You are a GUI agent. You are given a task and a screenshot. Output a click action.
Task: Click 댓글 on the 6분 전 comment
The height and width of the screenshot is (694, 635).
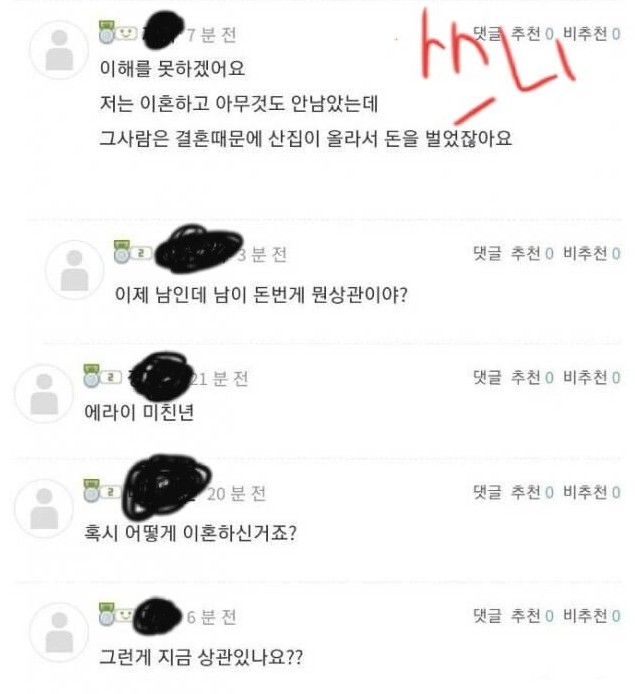tap(488, 615)
